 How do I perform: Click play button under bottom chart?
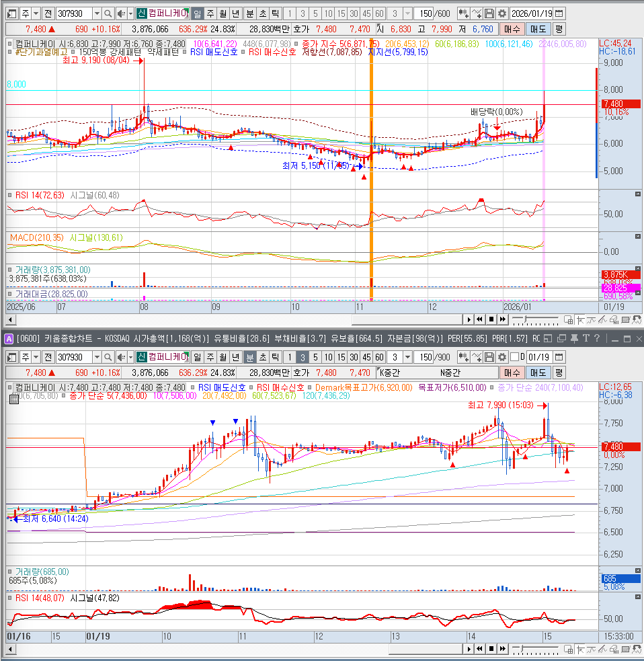469,649
